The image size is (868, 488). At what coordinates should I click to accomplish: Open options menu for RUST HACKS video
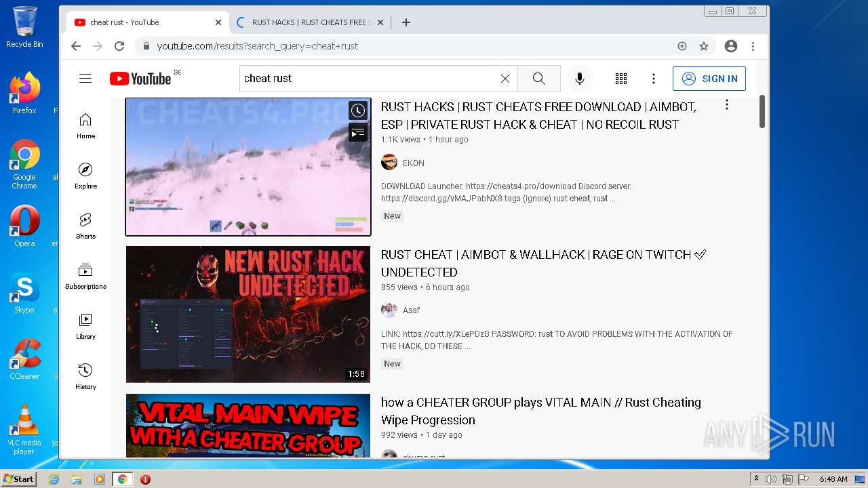click(x=726, y=104)
